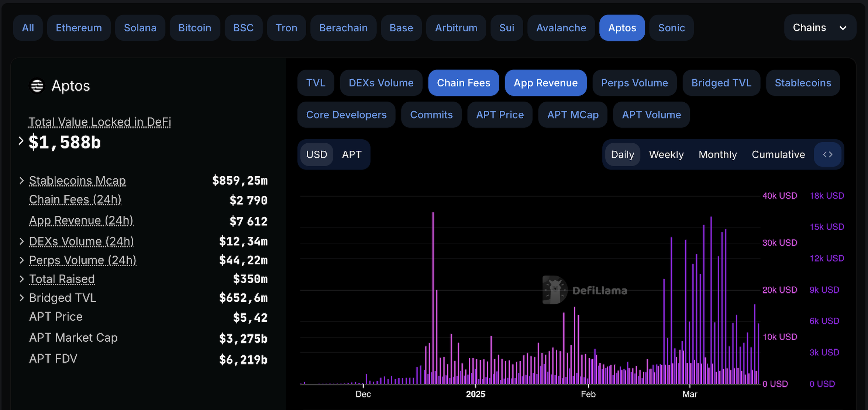Enable the Core Developers chart button
868x410 pixels.
pyautogui.click(x=346, y=115)
